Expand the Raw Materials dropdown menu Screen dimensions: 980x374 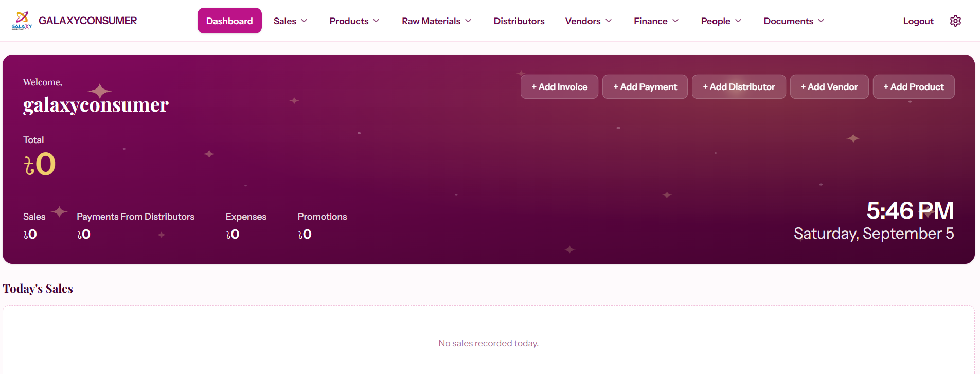tap(436, 21)
